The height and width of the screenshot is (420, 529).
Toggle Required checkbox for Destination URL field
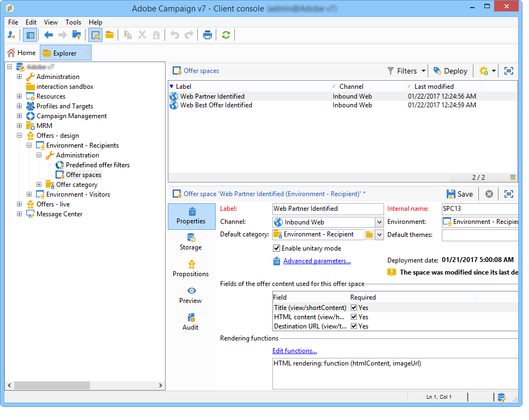pos(354,326)
